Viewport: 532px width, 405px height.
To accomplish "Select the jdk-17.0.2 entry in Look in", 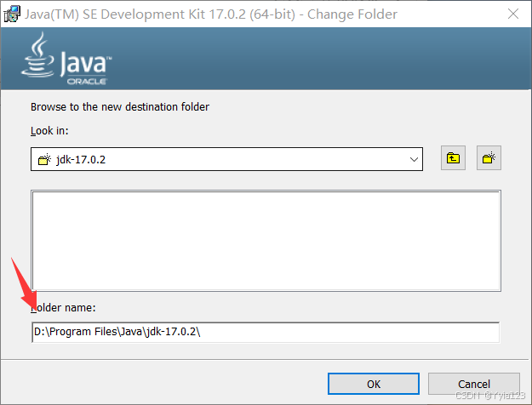I will click(x=226, y=159).
